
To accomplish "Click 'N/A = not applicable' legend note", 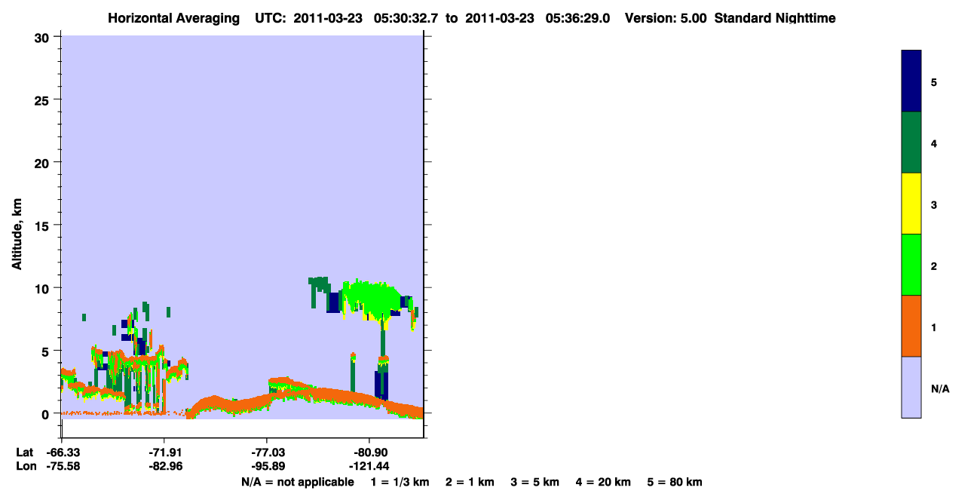I will (x=298, y=482).
